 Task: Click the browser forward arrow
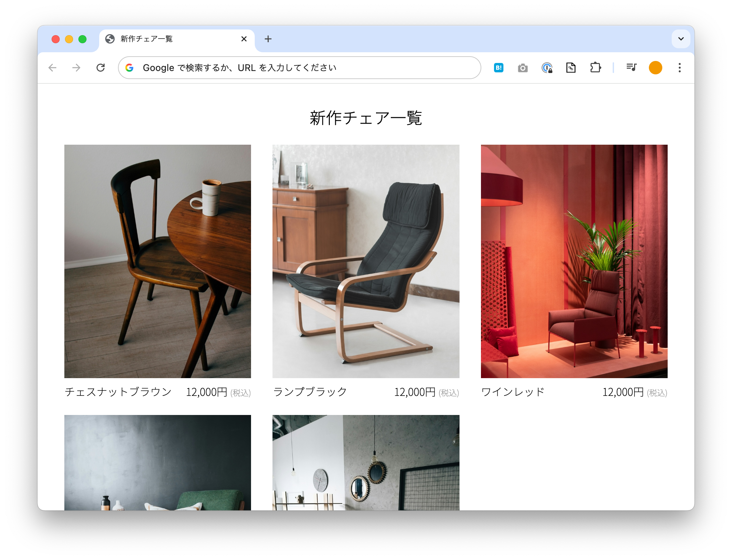[x=76, y=68]
